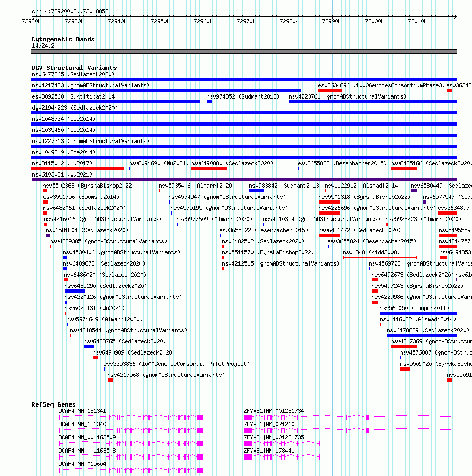Select DCAF4|NM_181341 gene transcript
Viewport: 472px width, 476px height.
(130, 417)
